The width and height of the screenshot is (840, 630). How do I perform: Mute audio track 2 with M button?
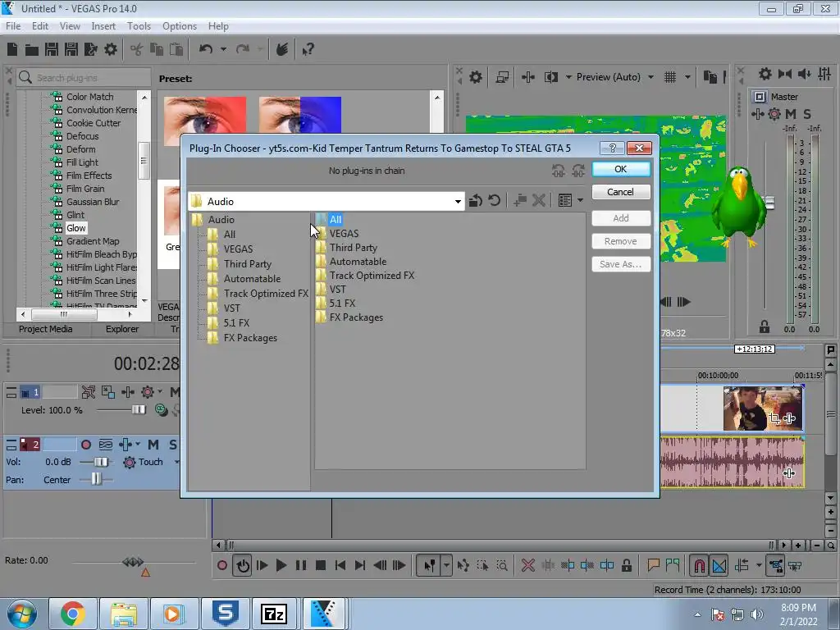click(153, 445)
